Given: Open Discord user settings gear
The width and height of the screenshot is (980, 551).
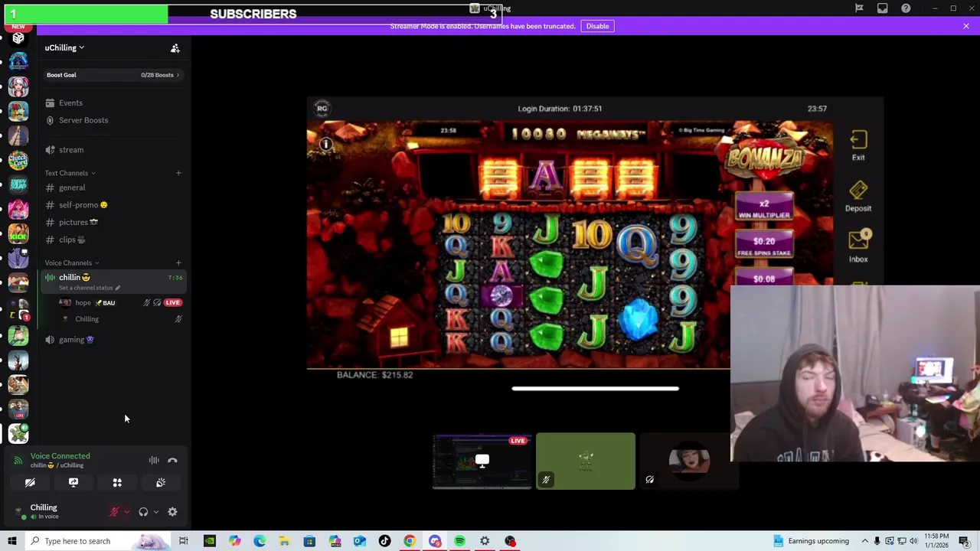Looking at the screenshot, I should [172, 512].
